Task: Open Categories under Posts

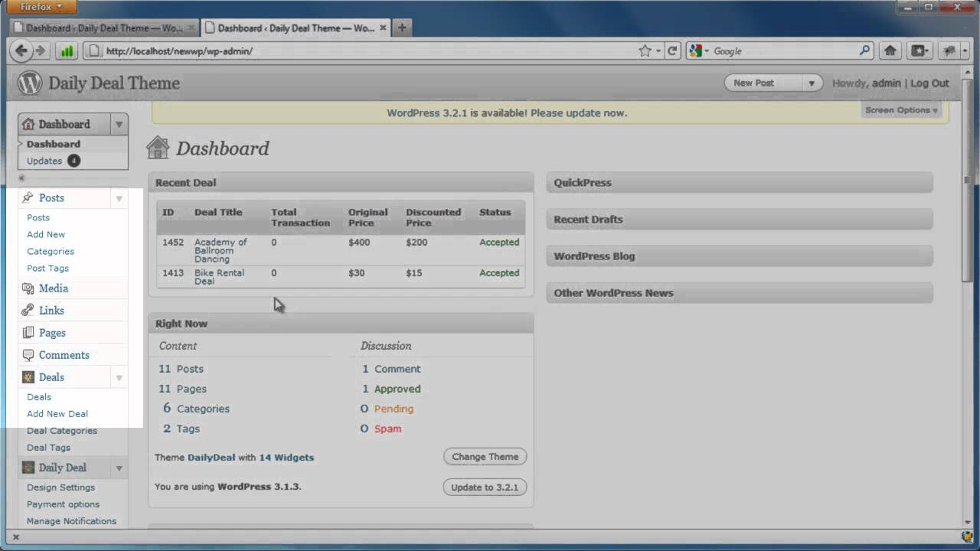Action: coord(51,251)
